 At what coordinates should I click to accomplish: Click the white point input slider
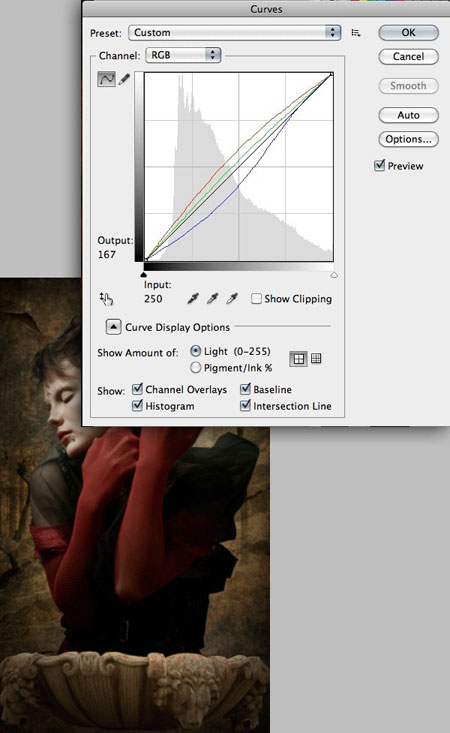click(x=334, y=275)
